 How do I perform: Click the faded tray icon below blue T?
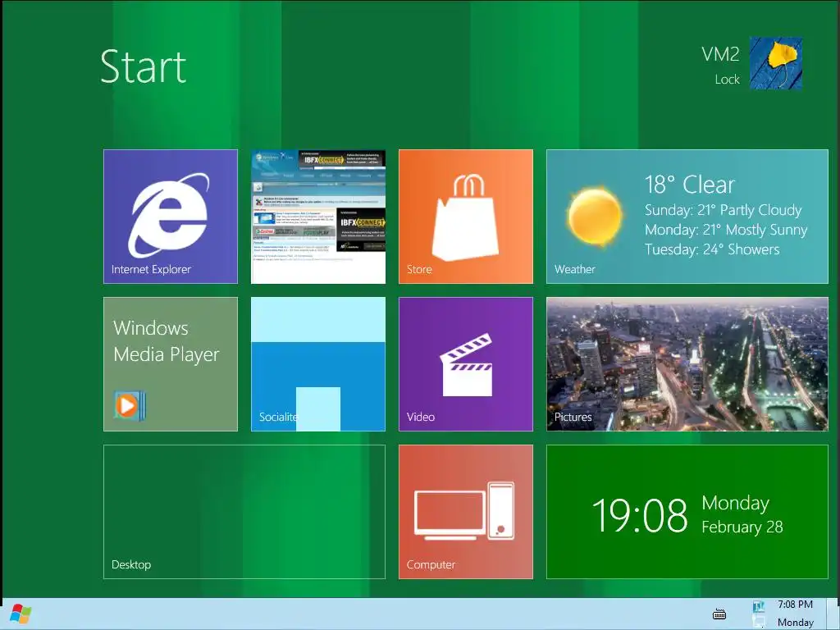tap(759, 622)
